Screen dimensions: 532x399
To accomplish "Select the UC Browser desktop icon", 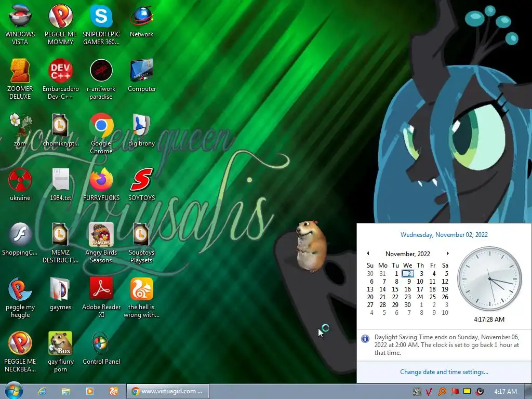I will pyautogui.click(x=141, y=298).
